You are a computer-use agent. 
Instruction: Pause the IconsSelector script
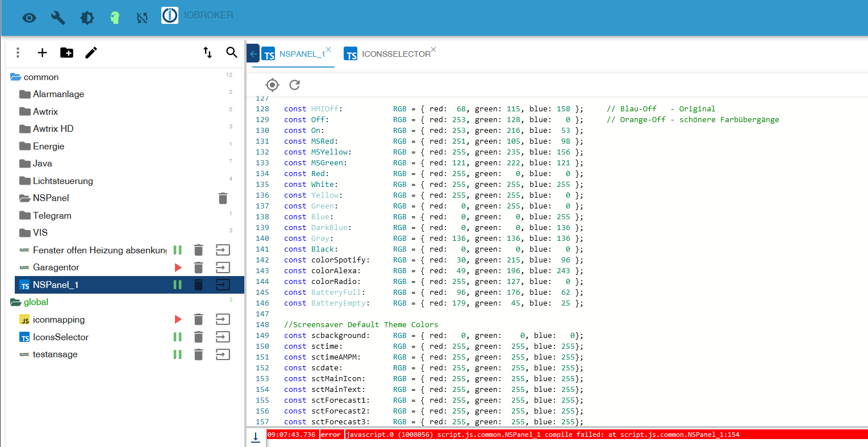177,337
